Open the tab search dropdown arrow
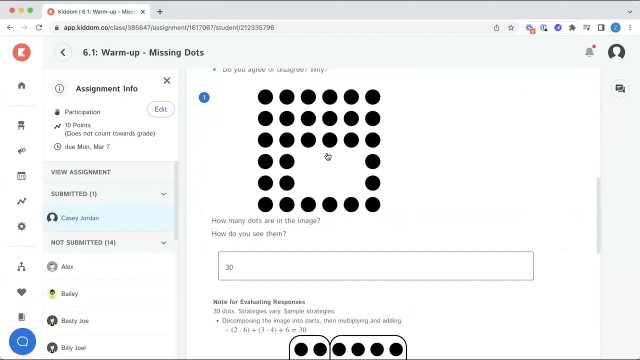The image size is (640, 360). (630, 11)
